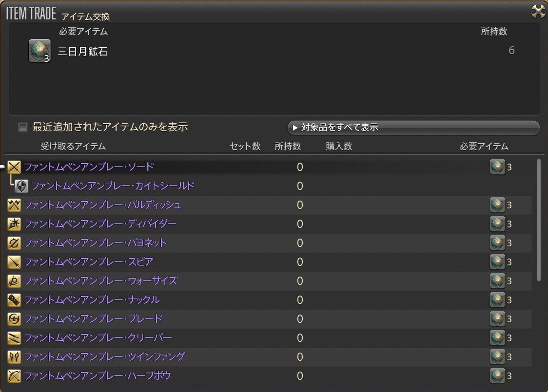Close the Item Trade window
The width and height of the screenshot is (548, 392).
coord(538,12)
